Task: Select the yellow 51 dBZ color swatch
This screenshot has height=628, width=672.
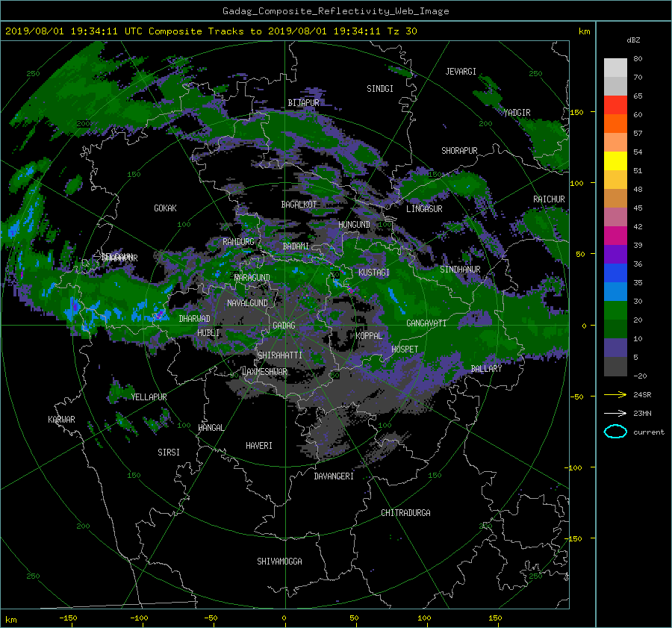Action: click(615, 161)
